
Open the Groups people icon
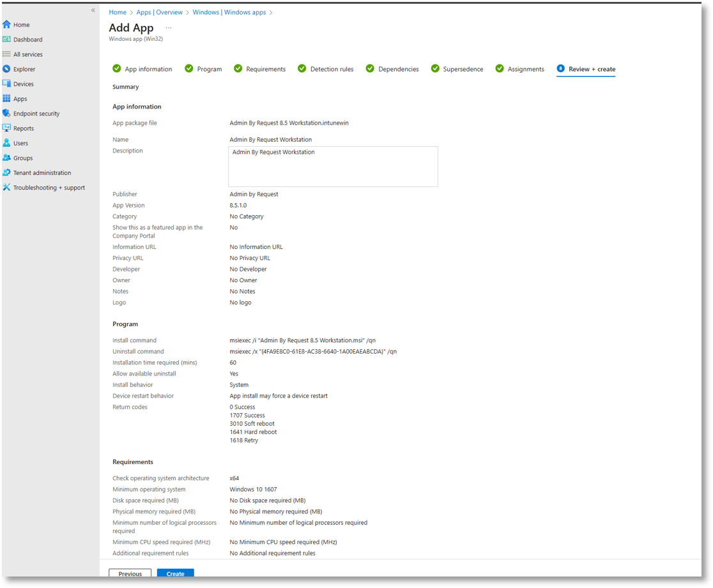pos(6,158)
